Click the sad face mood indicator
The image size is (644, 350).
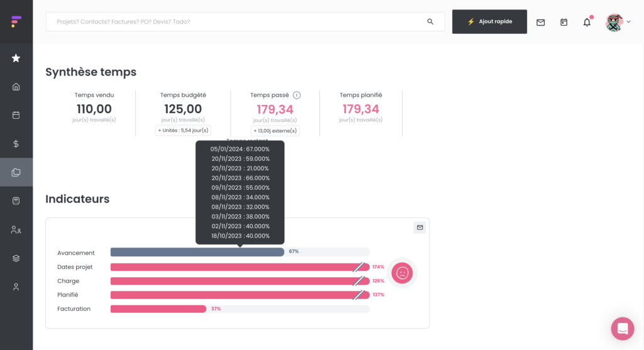[402, 273]
